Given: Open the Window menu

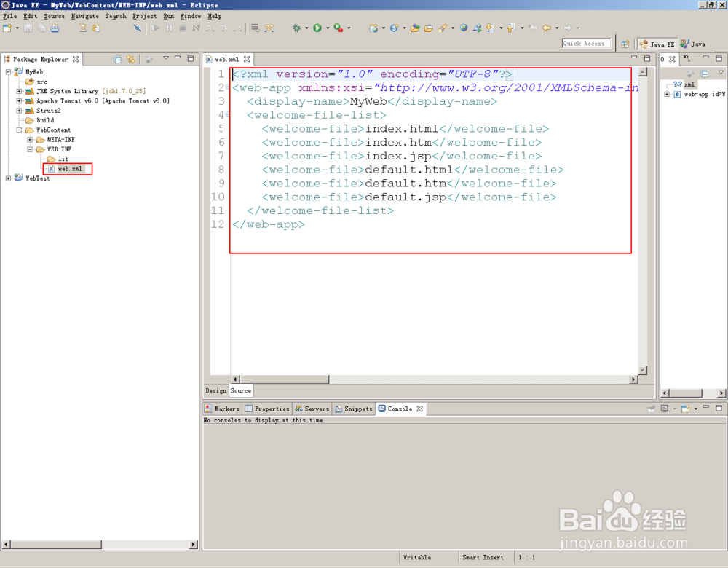Looking at the screenshot, I should (x=190, y=16).
